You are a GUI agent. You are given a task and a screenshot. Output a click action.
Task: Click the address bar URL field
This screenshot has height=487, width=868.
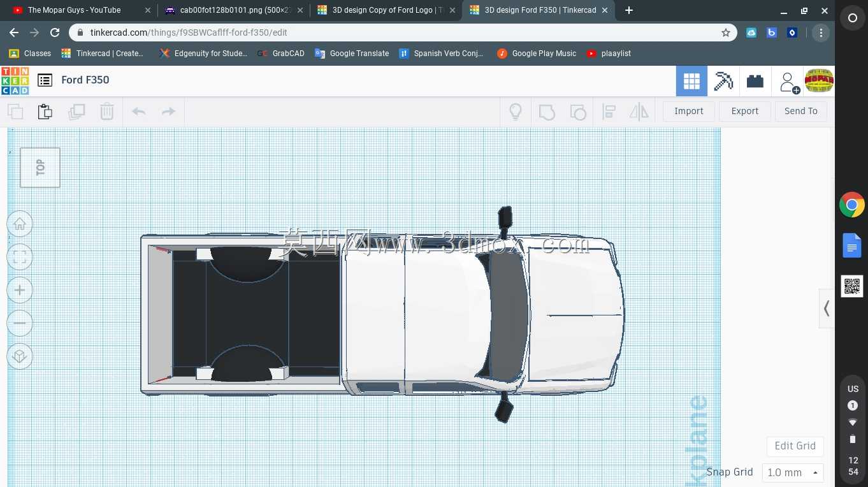point(403,33)
